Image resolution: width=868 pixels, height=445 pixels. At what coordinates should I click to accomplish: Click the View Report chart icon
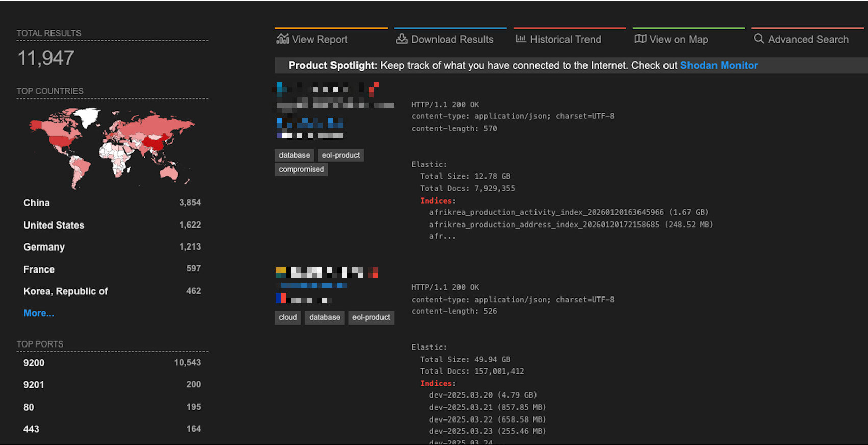click(x=283, y=39)
